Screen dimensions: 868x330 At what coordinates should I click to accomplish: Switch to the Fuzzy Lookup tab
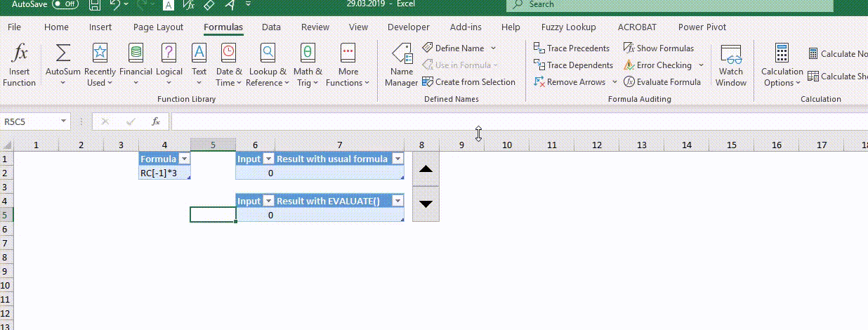coord(569,27)
